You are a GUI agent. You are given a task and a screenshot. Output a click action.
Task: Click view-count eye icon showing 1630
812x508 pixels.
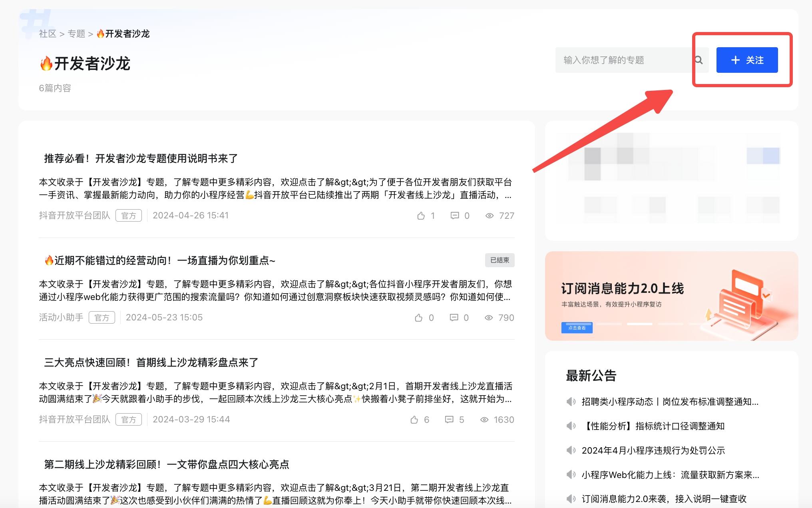[484, 420]
